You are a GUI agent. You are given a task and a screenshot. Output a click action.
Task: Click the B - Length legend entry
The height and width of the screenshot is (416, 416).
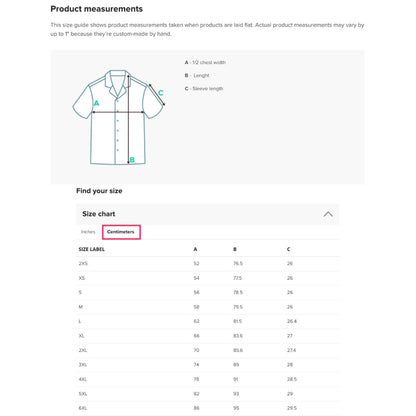click(197, 75)
